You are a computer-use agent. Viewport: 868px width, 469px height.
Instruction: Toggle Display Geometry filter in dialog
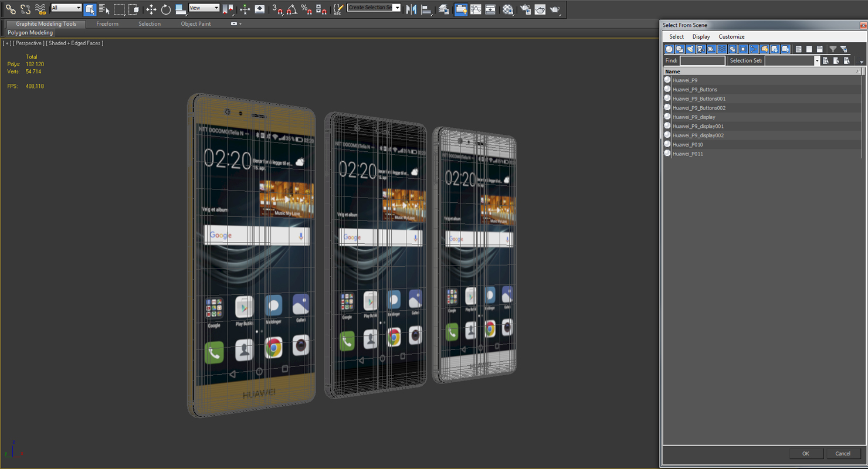click(669, 49)
